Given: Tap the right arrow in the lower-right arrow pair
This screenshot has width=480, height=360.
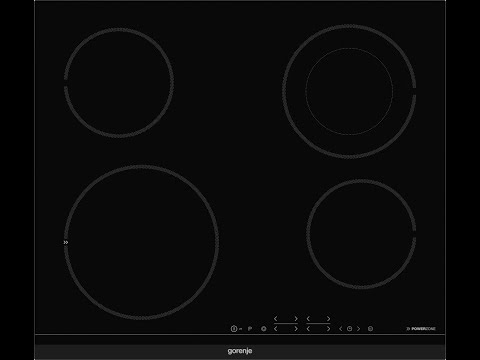Looking at the screenshot, I should [328, 329].
